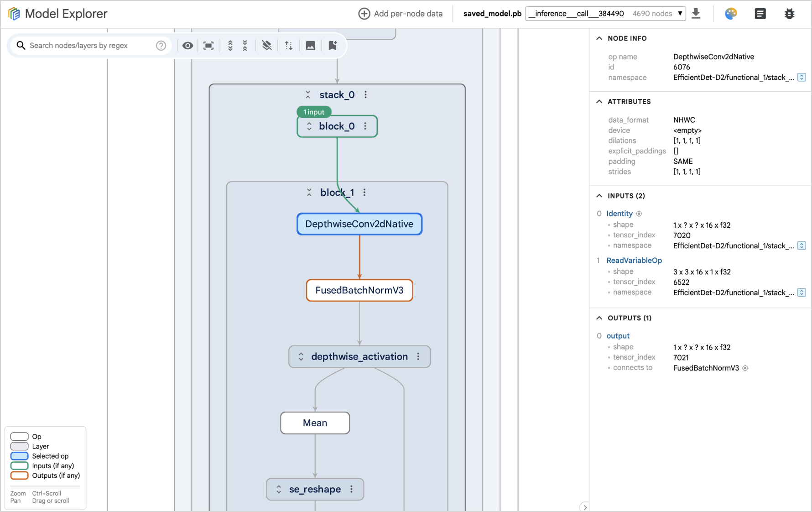Open the theme color palette picker
This screenshot has width=812, height=512.
pos(730,13)
